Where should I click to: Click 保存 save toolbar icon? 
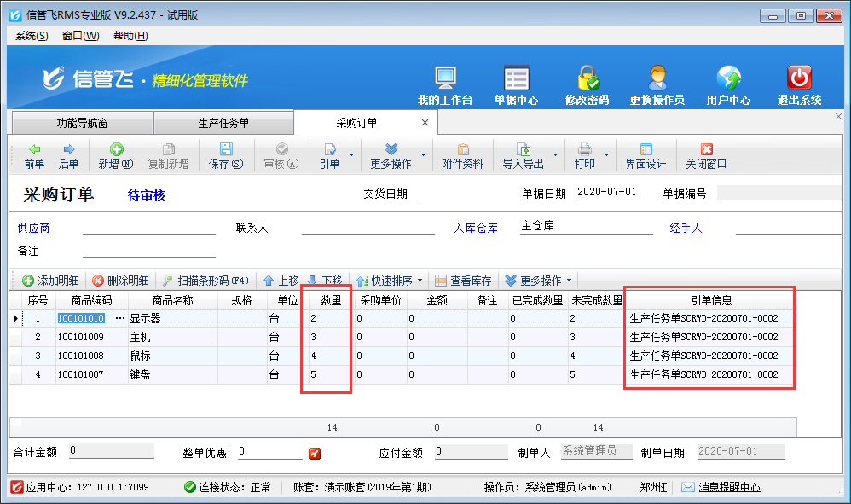tap(226, 155)
